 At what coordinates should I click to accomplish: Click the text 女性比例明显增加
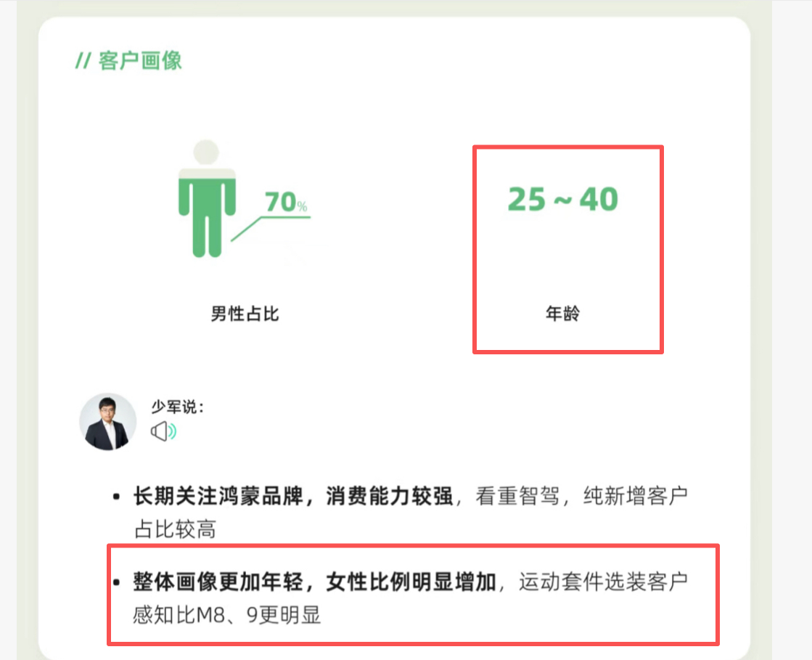tap(411, 582)
